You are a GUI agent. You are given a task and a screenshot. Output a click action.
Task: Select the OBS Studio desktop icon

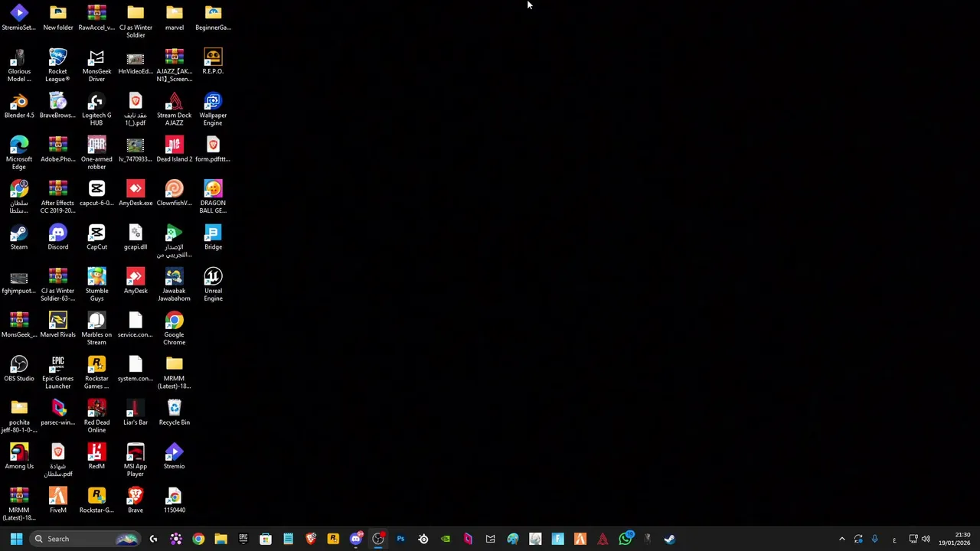(19, 370)
